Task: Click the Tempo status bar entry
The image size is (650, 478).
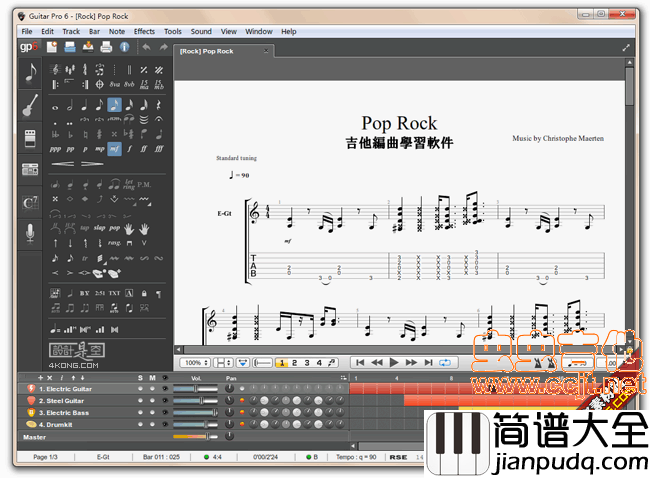Action: [x=356, y=457]
